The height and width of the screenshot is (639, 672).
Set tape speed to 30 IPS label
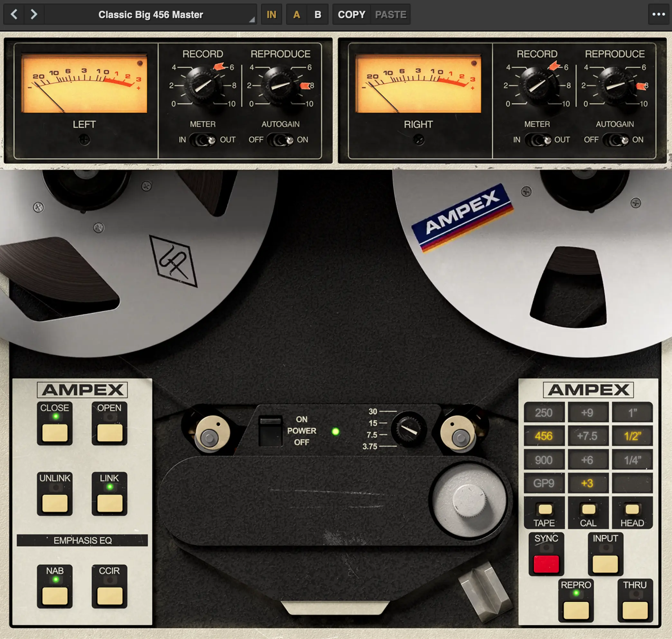373,412
